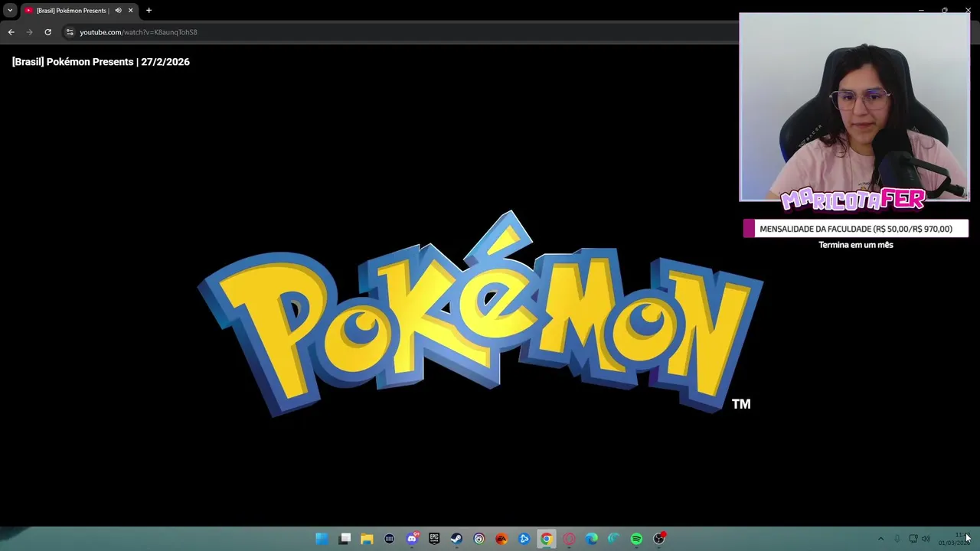Click the Pokémon logo video area
Viewport: 980px width, 551px height.
(x=480, y=314)
